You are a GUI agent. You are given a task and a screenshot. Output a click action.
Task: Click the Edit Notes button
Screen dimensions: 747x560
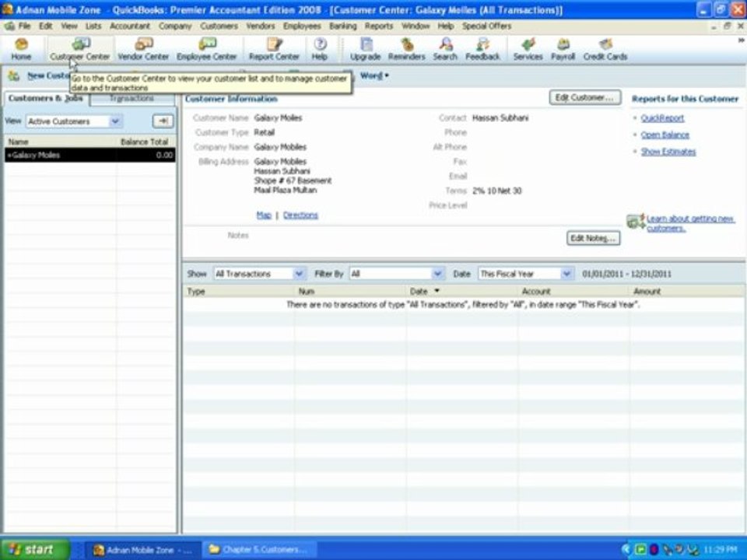(593, 238)
